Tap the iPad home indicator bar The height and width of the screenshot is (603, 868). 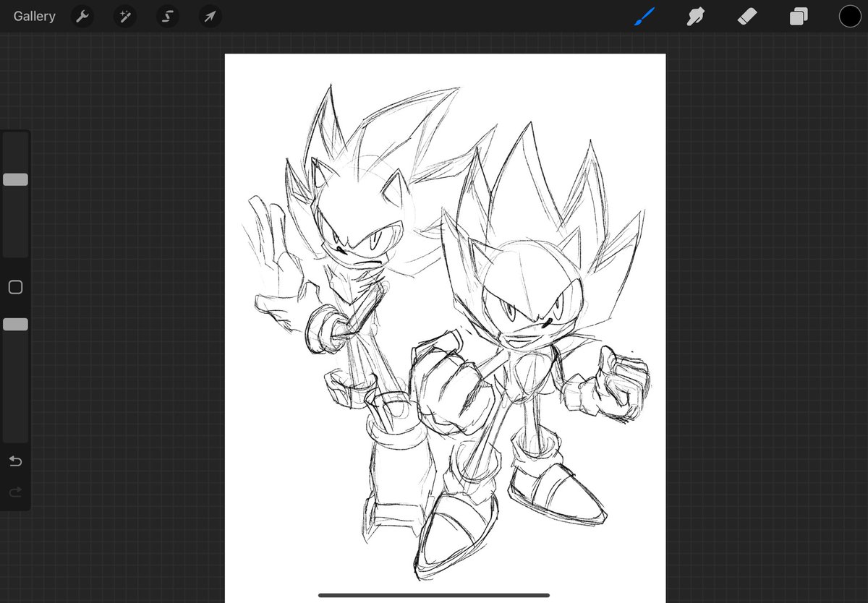pos(434,596)
